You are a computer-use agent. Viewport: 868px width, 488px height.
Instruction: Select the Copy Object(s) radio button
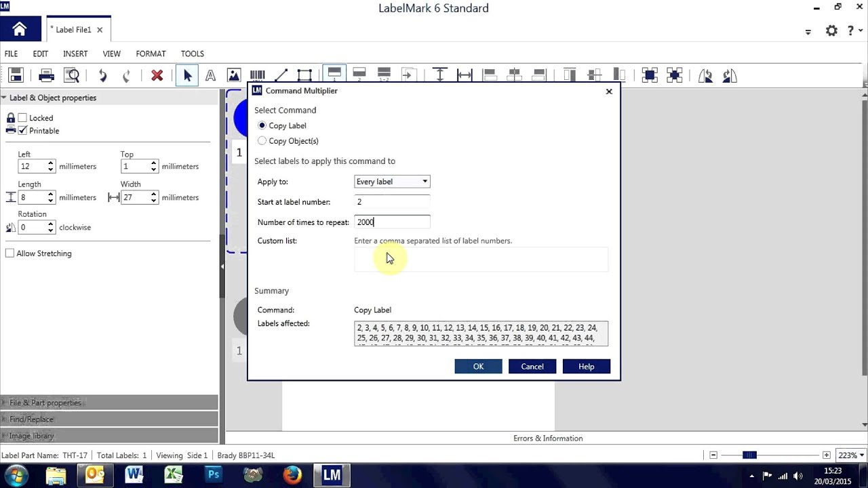coord(262,141)
